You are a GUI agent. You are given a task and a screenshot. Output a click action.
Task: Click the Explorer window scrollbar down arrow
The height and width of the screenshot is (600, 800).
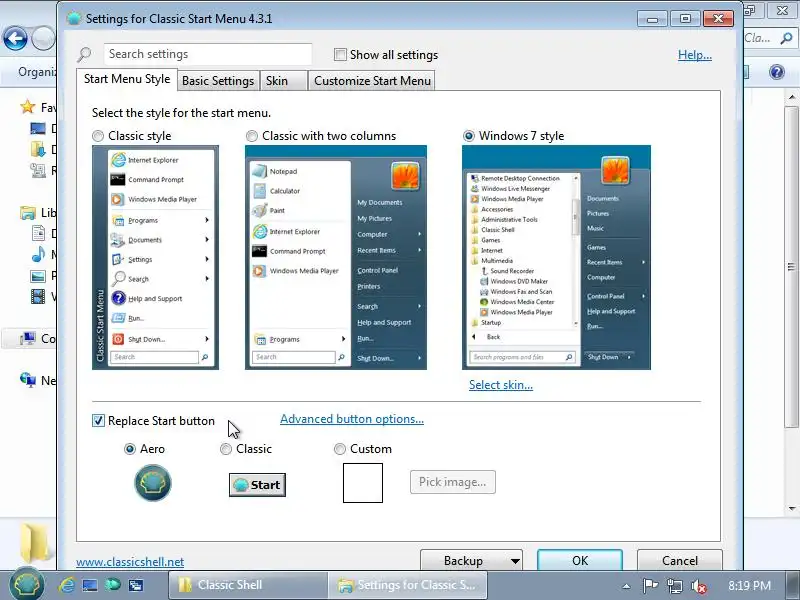791,508
